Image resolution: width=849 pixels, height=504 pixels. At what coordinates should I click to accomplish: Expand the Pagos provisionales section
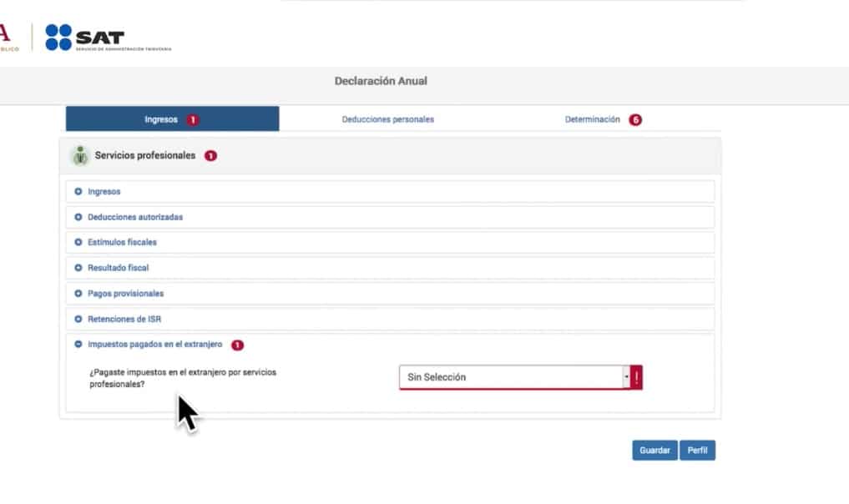[125, 294]
